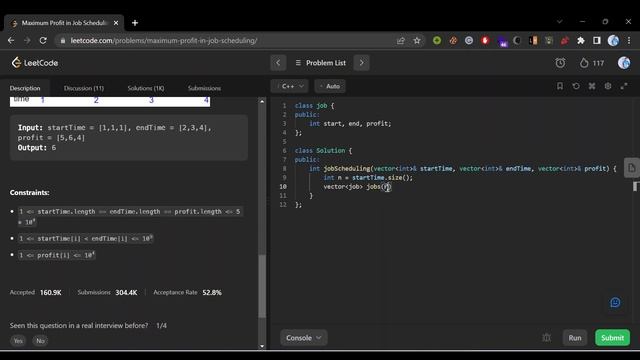Click the debugger bug icon
The width and height of the screenshot is (640, 360).
[547, 338]
